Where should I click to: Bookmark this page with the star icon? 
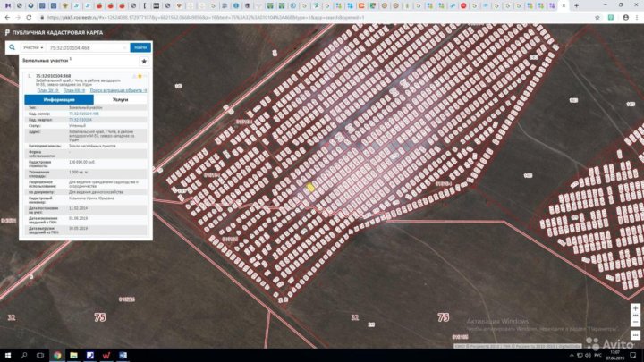click(x=597, y=17)
